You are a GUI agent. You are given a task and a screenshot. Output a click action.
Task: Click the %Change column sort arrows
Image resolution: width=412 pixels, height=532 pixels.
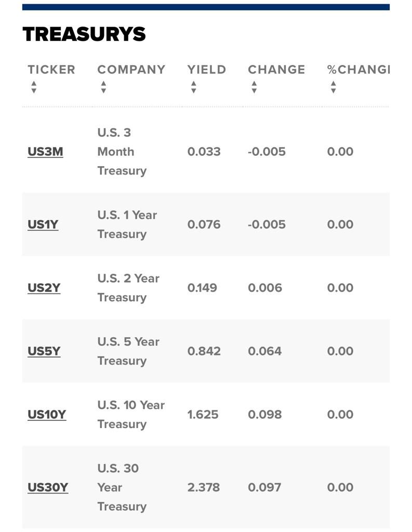[333, 87]
